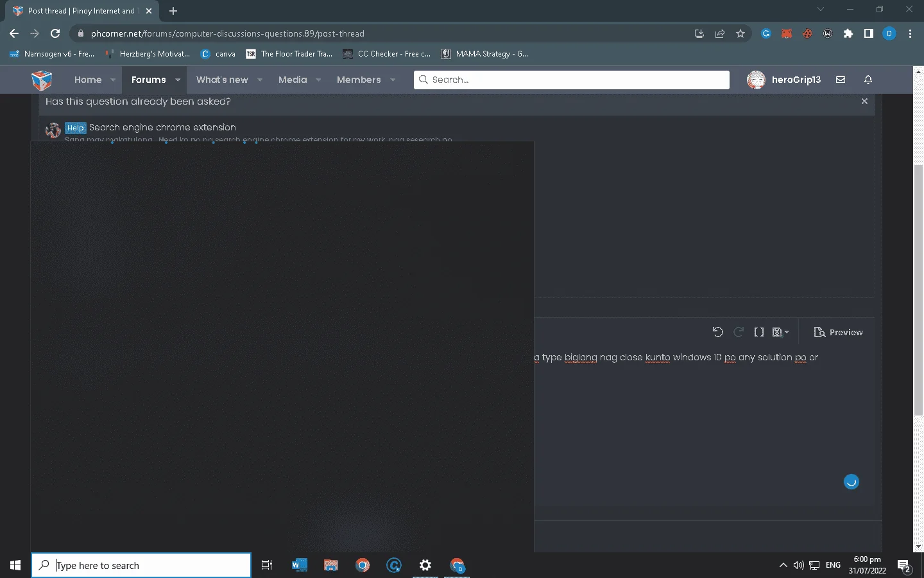Click the thread author avatar beside Help
This screenshot has width=924, height=578.
click(53, 130)
